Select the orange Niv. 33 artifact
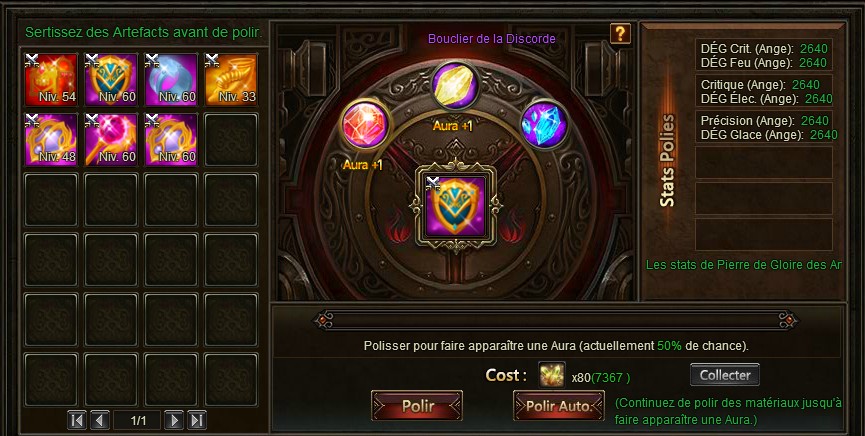The width and height of the screenshot is (865, 436). (x=231, y=79)
